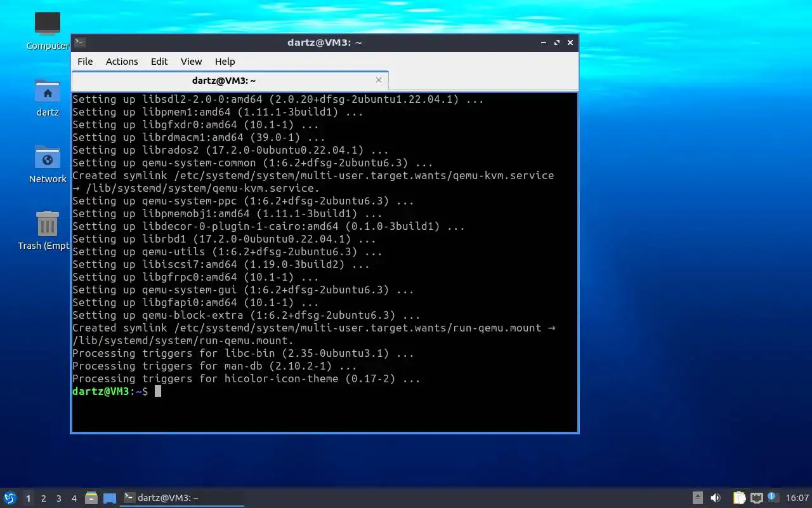812x508 pixels.
Task: Click the 'Setting up qemu-system-ppc' line
Action: 243,201
